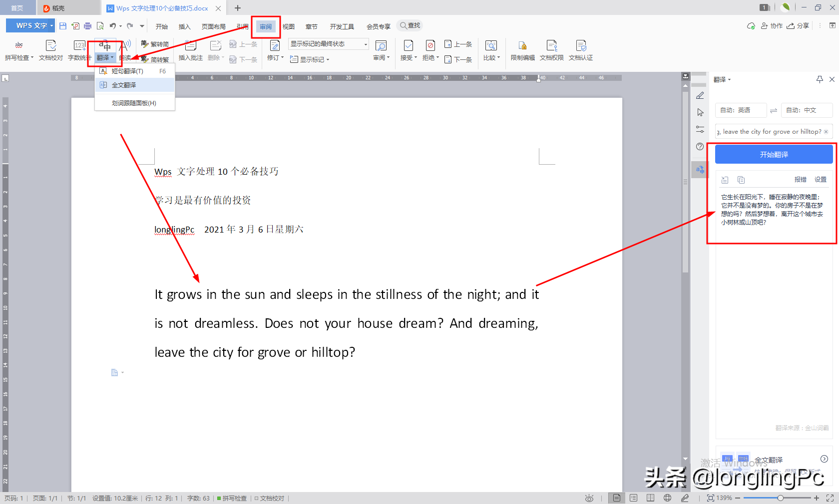The image size is (839, 504).
Task: Open the WPS 文字 application menu dropdown
Action: coord(30,25)
